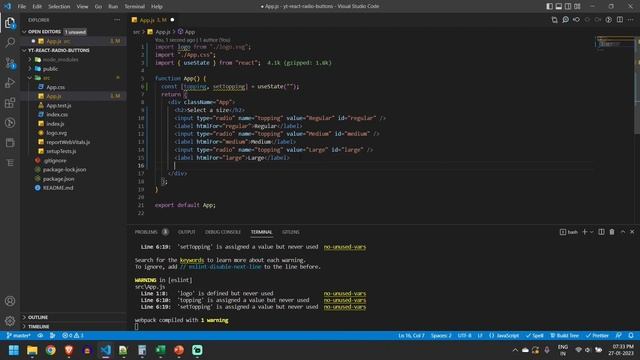Collapse the Open Editors section
The image size is (640, 360).
[x=24, y=32]
